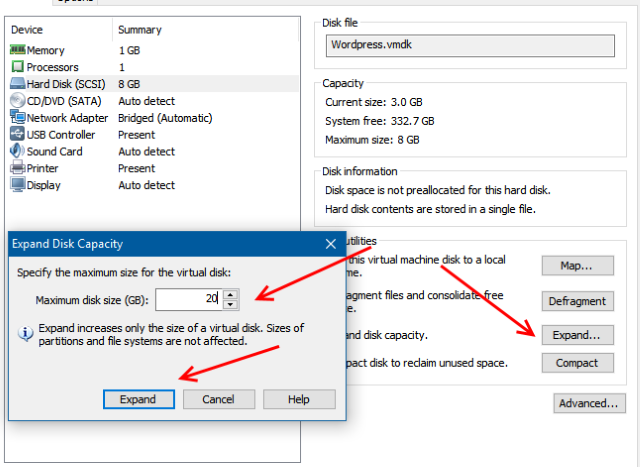This screenshot has width=640, height=467.
Task: Select the Memory device icon
Action: click(x=17, y=50)
